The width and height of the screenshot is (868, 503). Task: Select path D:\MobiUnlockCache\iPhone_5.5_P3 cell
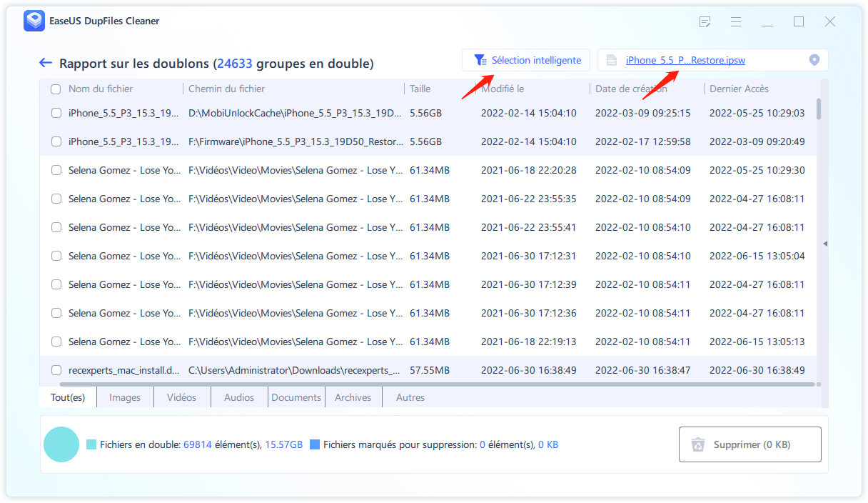coord(296,113)
